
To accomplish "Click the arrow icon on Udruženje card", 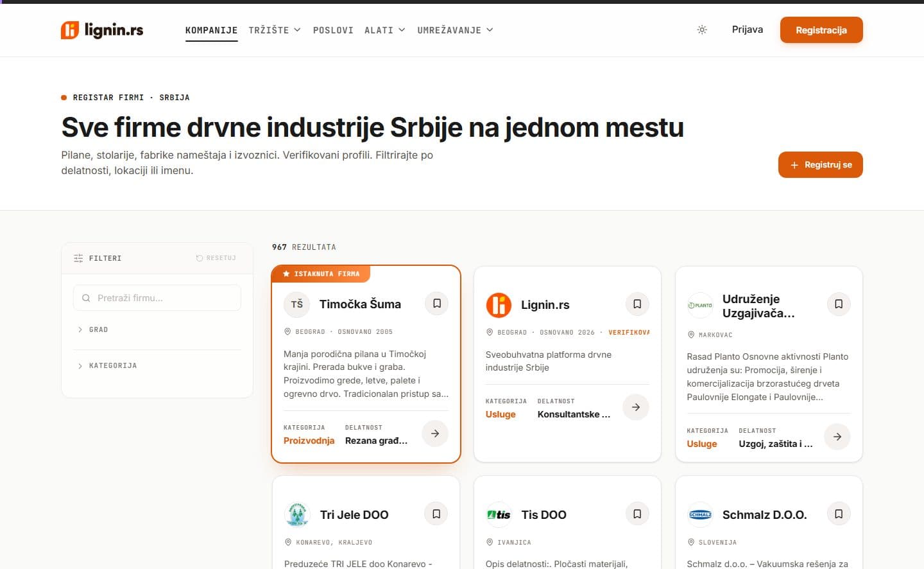I will (837, 437).
